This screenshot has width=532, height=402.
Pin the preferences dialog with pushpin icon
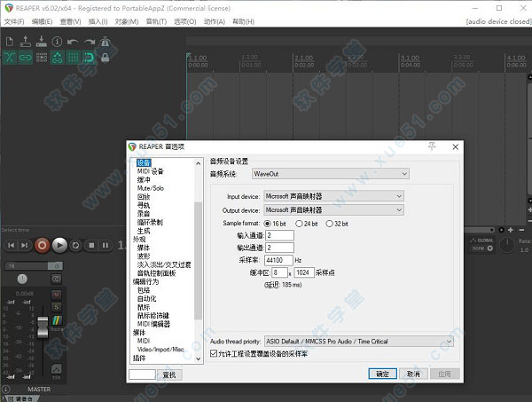(432, 146)
